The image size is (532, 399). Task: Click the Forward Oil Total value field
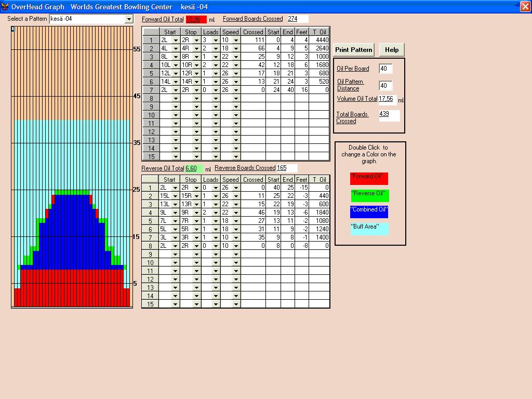point(196,19)
